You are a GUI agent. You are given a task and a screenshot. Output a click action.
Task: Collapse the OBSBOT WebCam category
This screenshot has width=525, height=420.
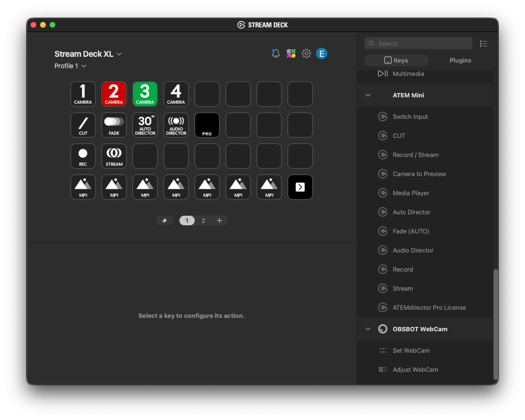point(368,329)
